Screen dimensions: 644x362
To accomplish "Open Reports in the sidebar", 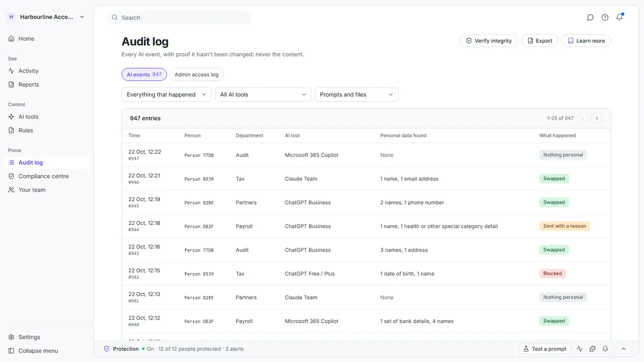I will pyautogui.click(x=46, y=84).
